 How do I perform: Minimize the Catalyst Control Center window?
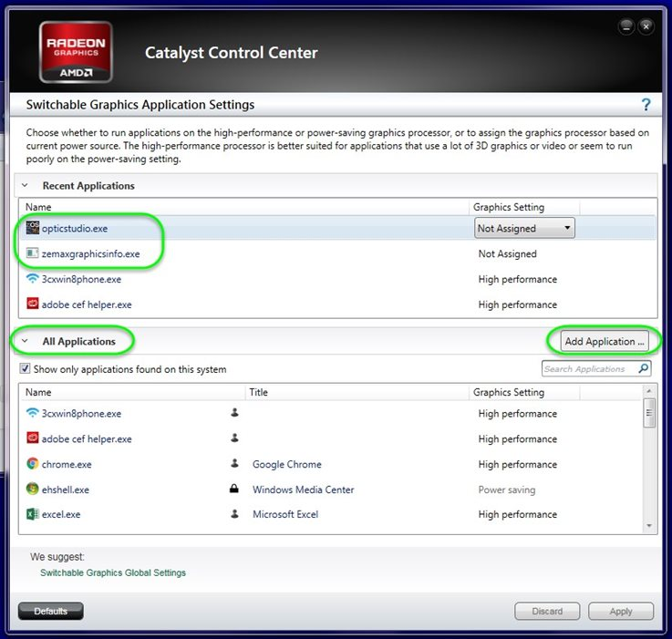626,27
